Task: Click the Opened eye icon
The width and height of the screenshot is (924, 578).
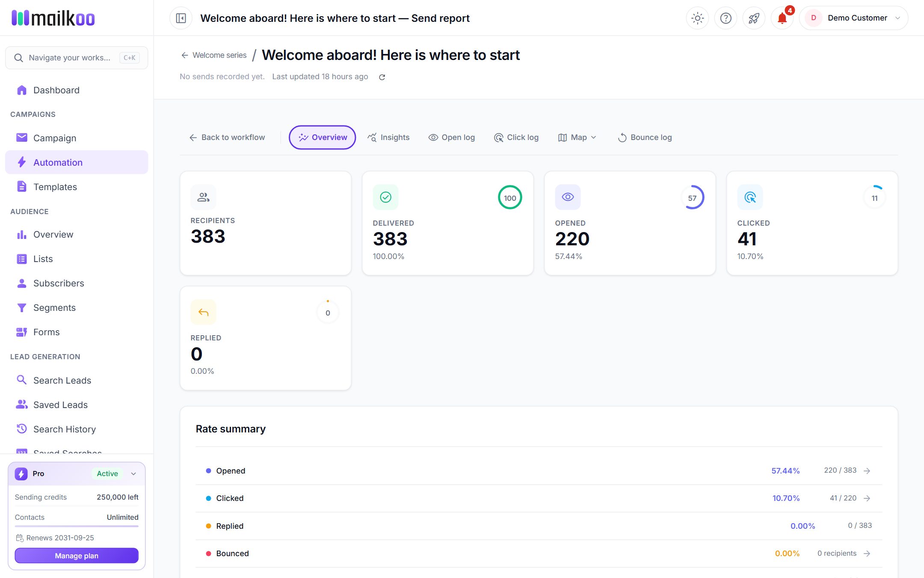Action: click(568, 197)
